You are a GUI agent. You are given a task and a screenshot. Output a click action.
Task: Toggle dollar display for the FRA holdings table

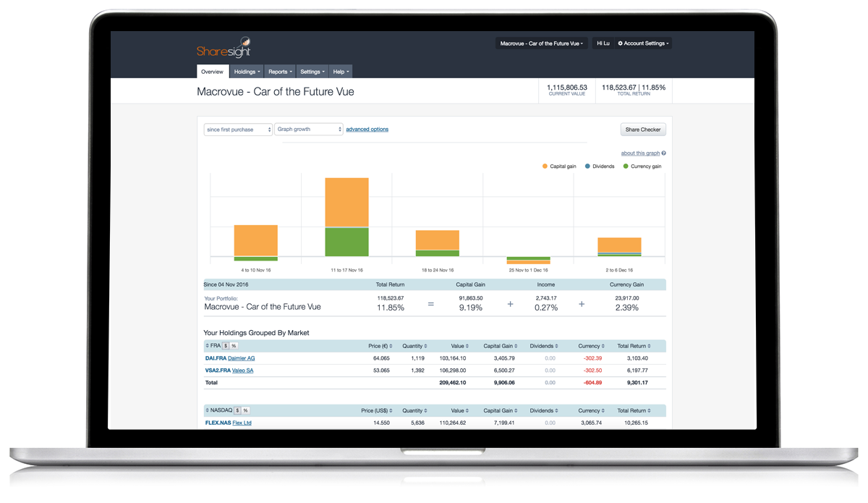click(225, 345)
